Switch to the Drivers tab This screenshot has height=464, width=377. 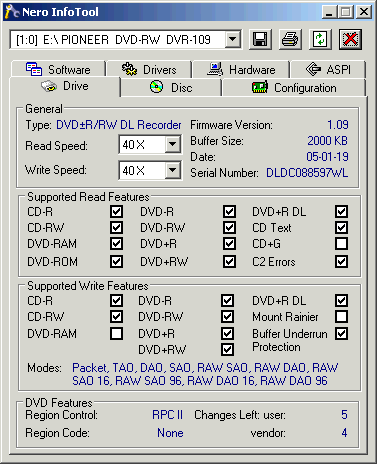149,69
